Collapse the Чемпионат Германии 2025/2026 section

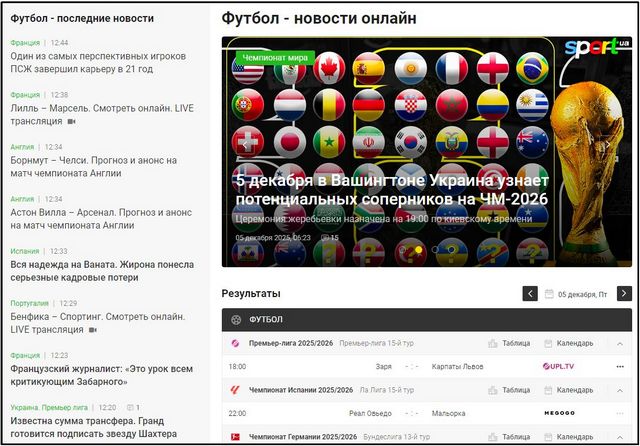click(620, 437)
